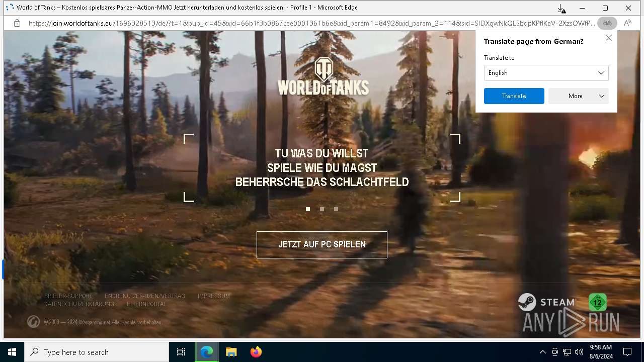Screen dimensions: 644x362
Task: Click the network status tray icon
Action: [567, 352]
